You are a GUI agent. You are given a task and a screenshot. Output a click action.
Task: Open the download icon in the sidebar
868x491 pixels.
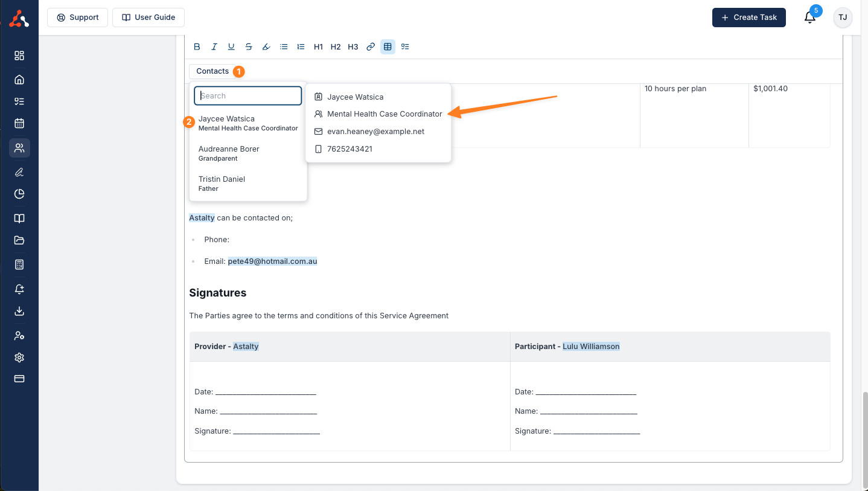(x=19, y=311)
